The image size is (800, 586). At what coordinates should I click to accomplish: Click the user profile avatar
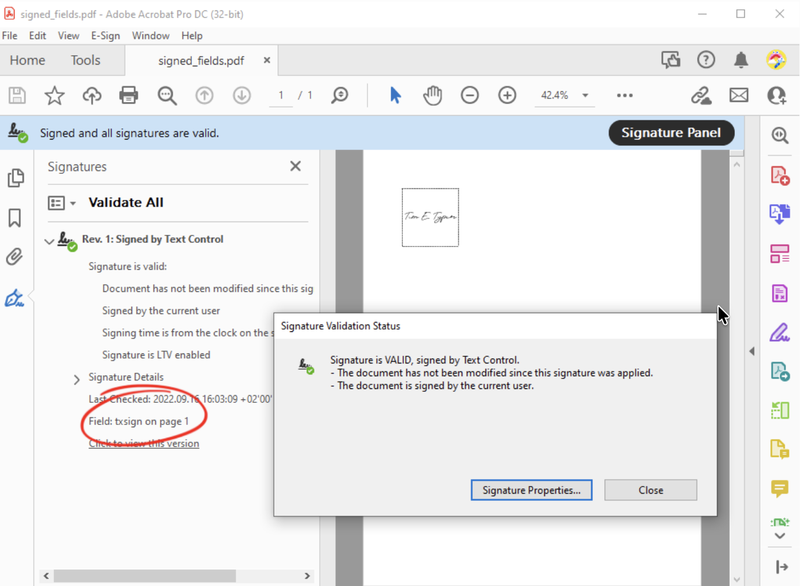[x=777, y=60]
